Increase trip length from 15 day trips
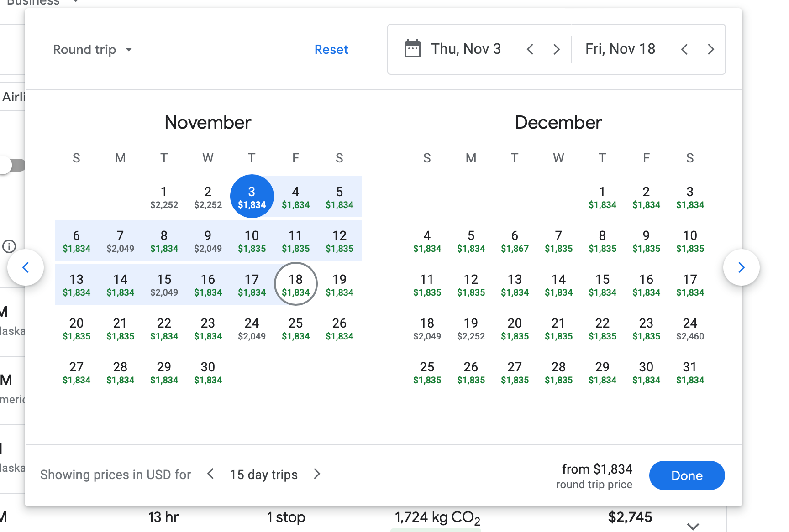The height and width of the screenshot is (532, 789). pyautogui.click(x=317, y=474)
